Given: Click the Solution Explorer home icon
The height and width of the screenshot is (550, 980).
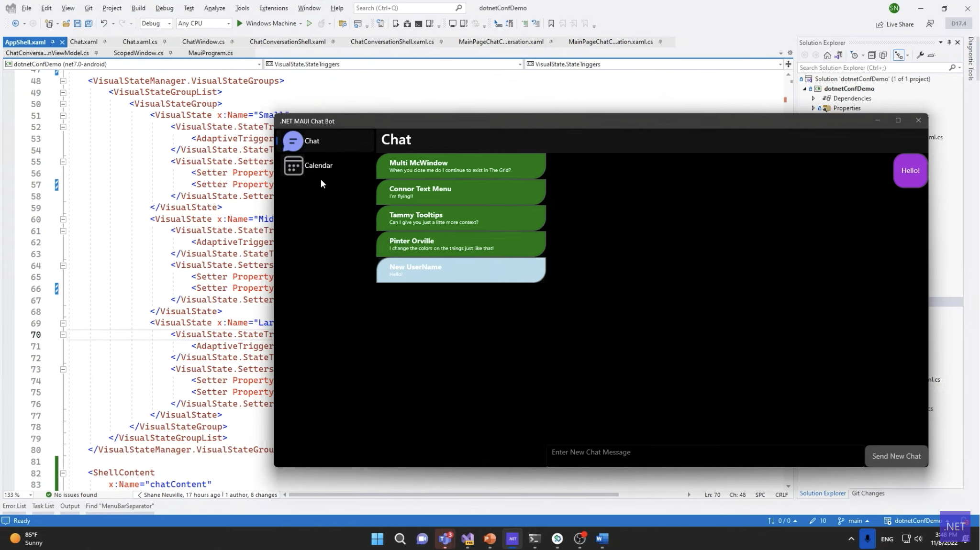Looking at the screenshot, I should click(827, 55).
